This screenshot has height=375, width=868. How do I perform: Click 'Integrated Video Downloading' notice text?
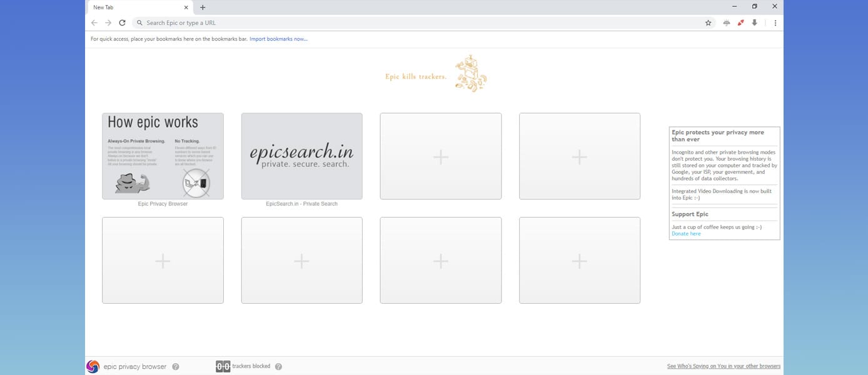tap(720, 194)
